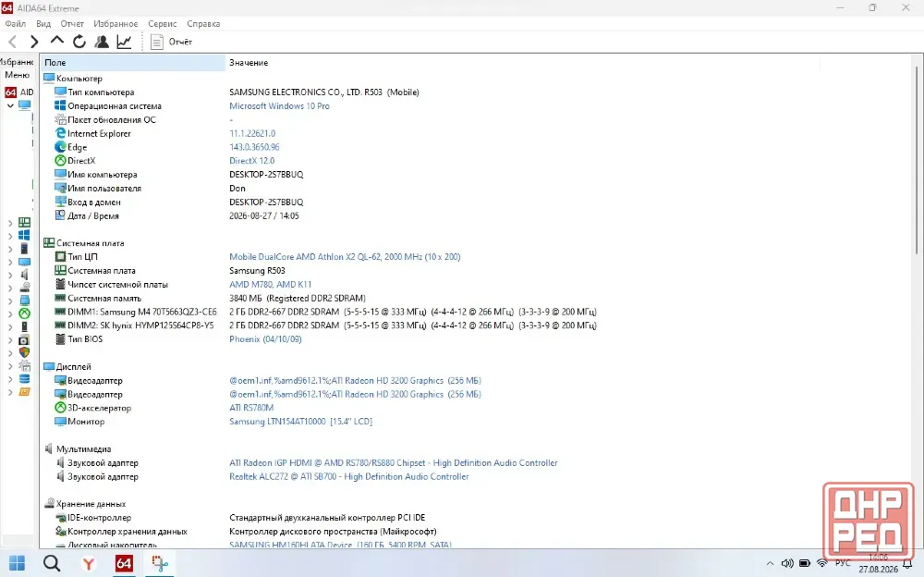This screenshot has width=924, height=577.
Task: Move up one level with the toolbar up arrow
Action: click(56, 41)
